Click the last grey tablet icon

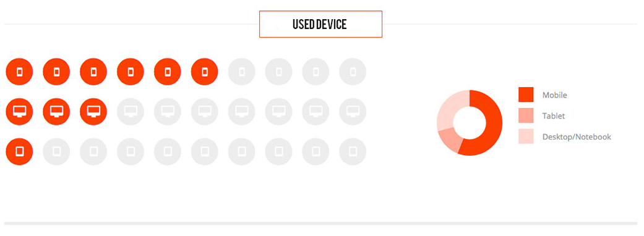pyautogui.click(x=353, y=151)
